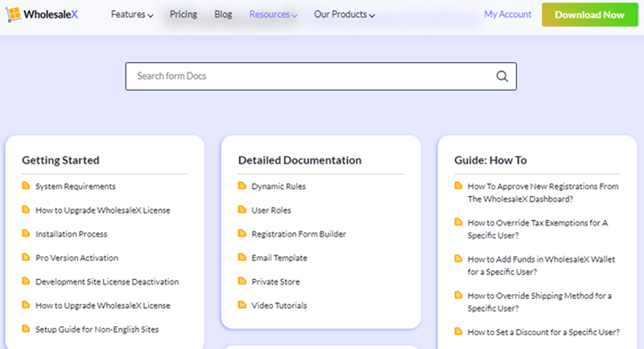The height and width of the screenshot is (349, 644).
Task: Go to My Account
Action: [x=508, y=15]
